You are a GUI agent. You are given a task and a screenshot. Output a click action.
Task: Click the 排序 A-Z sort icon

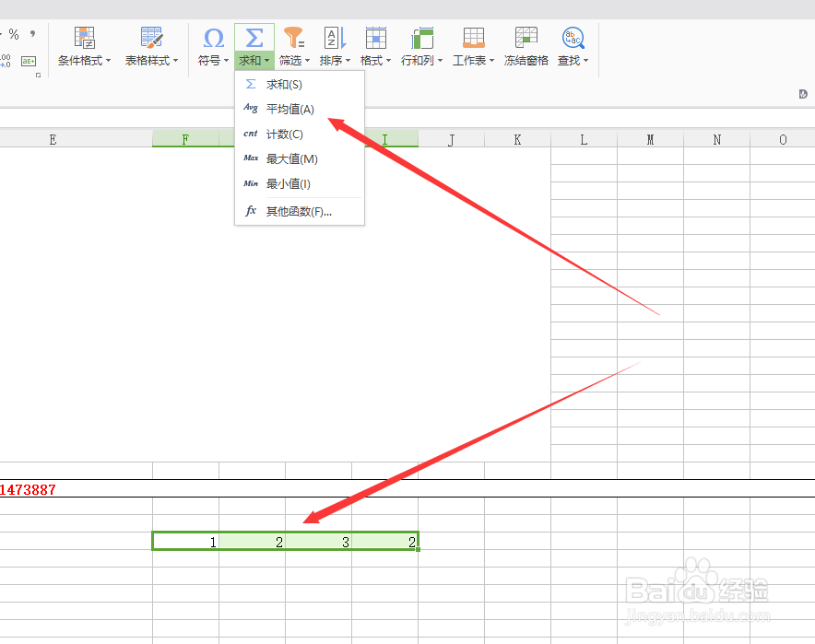[x=336, y=38]
